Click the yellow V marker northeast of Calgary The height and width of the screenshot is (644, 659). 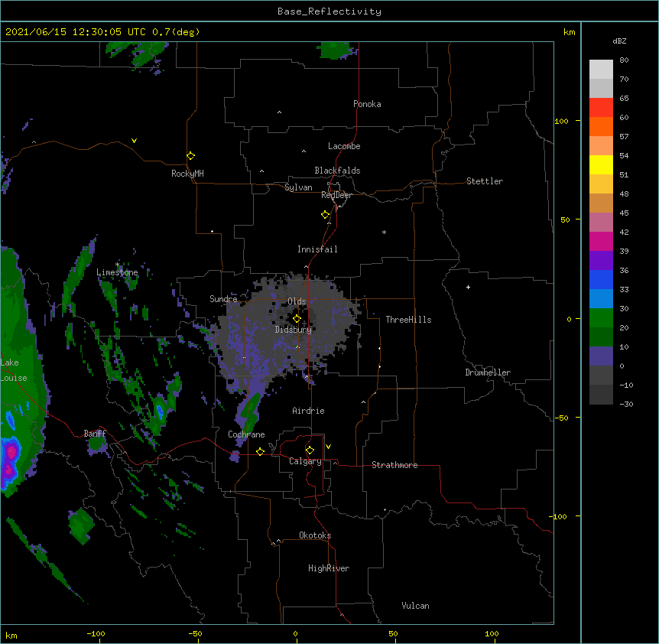(x=328, y=447)
